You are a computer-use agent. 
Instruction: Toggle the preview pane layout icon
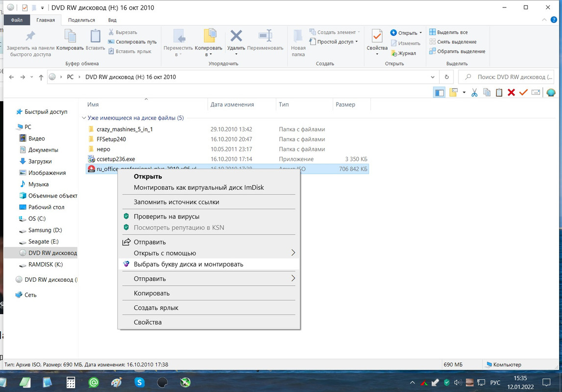tap(439, 93)
